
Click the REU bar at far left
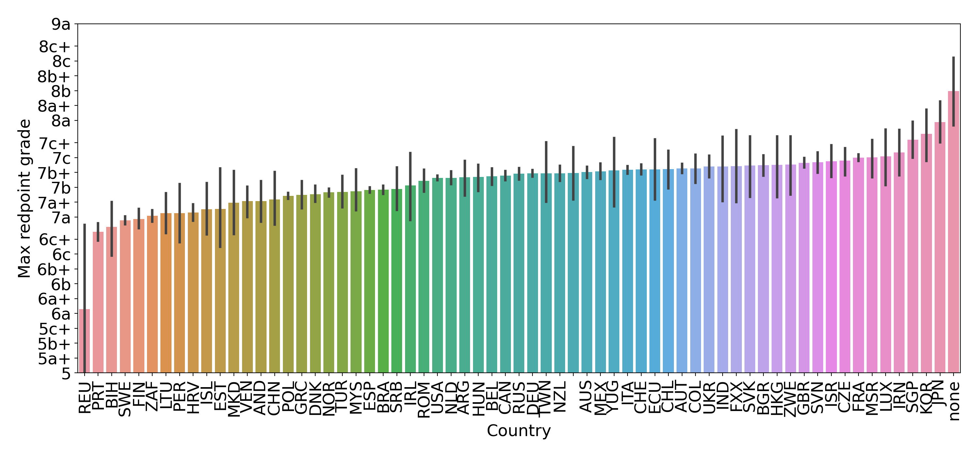point(85,341)
